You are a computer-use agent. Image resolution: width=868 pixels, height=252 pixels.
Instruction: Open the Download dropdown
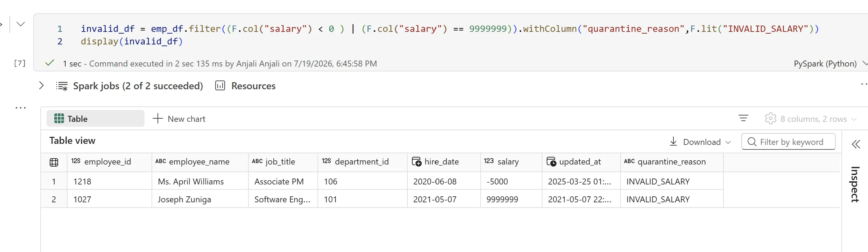point(700,142)
